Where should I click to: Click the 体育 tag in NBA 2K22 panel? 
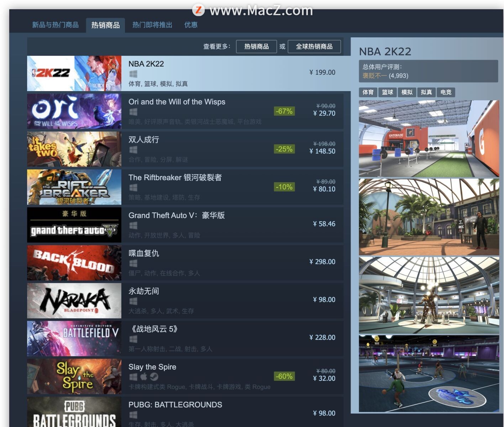(368, 92)
